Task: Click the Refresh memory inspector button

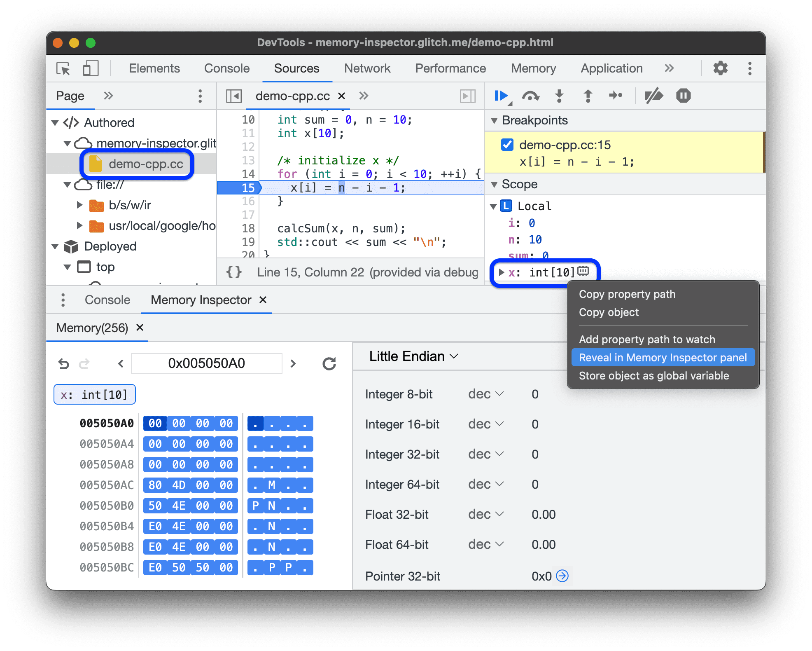Action: [x=328, y=363]
